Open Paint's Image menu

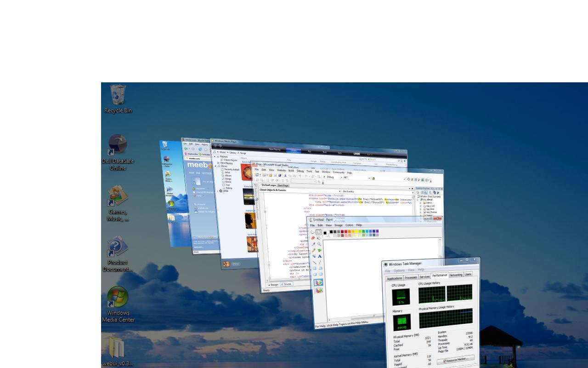339,225
